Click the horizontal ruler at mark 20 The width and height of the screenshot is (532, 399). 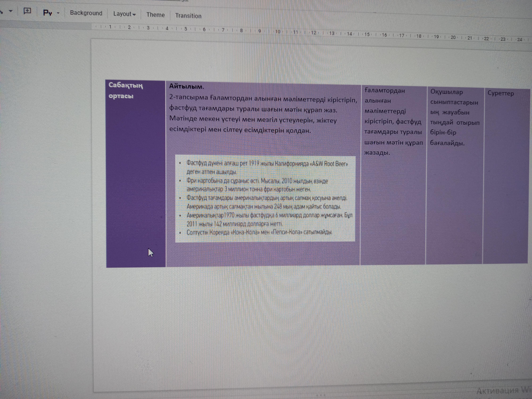click(453, 37)
